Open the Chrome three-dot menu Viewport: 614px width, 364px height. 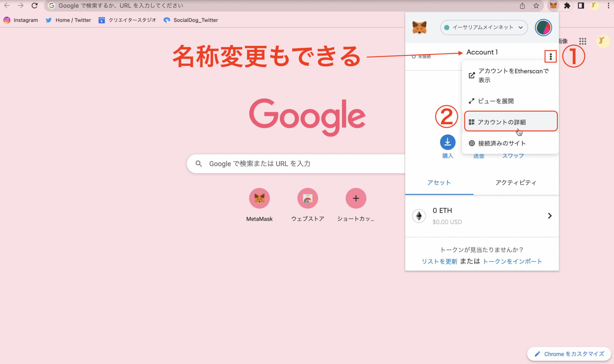tap(608, 5)
